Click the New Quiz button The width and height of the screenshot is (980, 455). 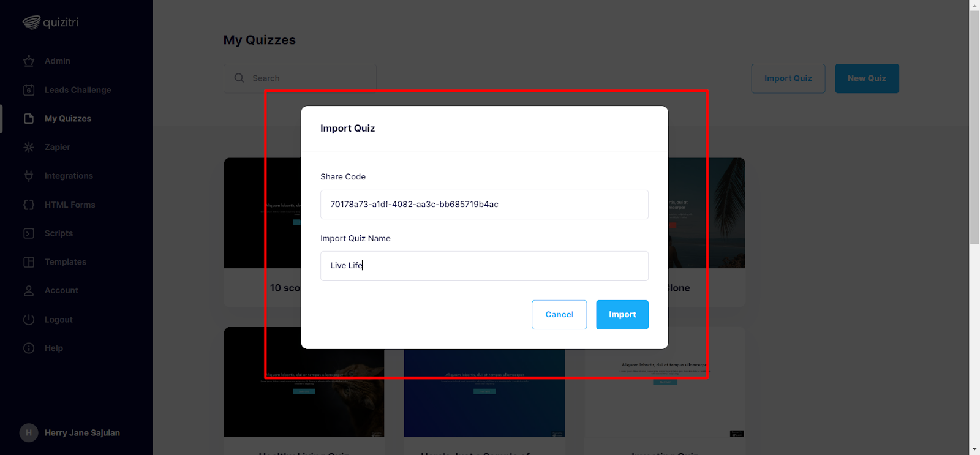pyautogui.click(x=867, y=78)
